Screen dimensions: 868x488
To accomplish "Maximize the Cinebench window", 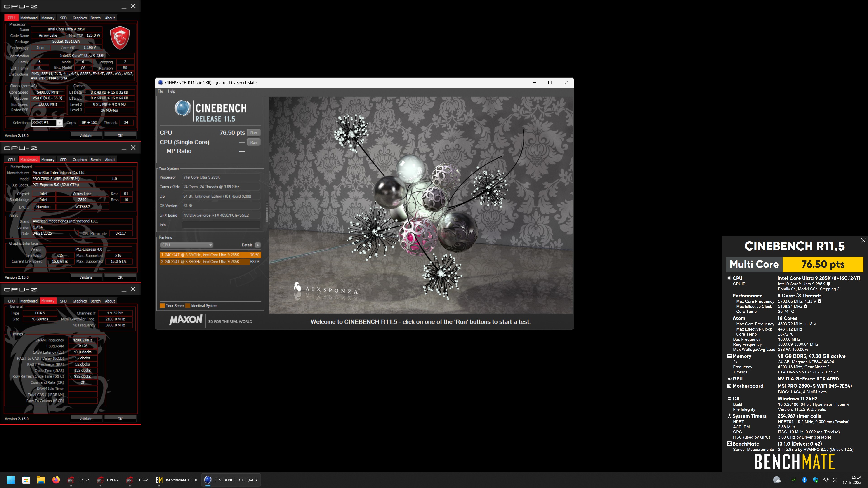I will click(550, 82).
